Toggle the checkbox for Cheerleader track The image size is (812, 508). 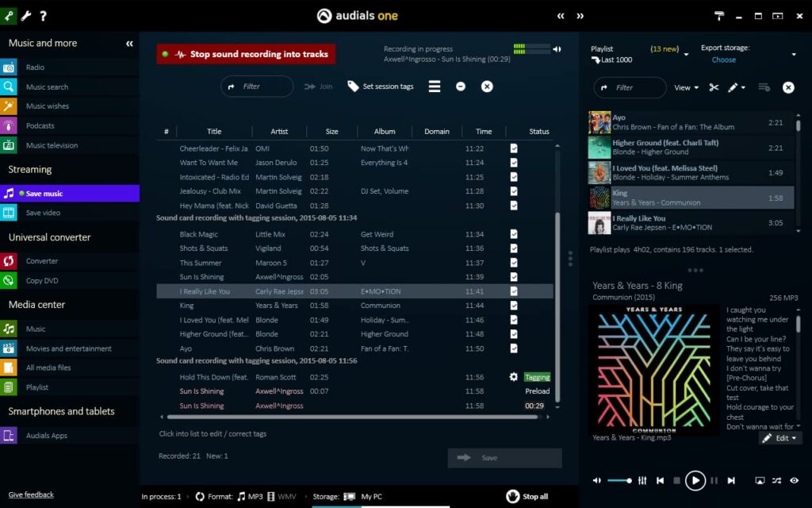tap(514, 148)
